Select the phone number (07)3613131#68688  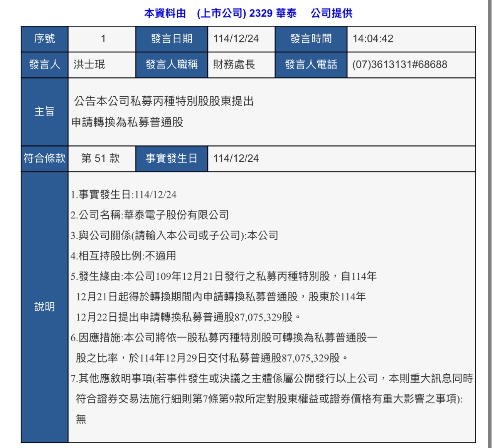[397, 65]
